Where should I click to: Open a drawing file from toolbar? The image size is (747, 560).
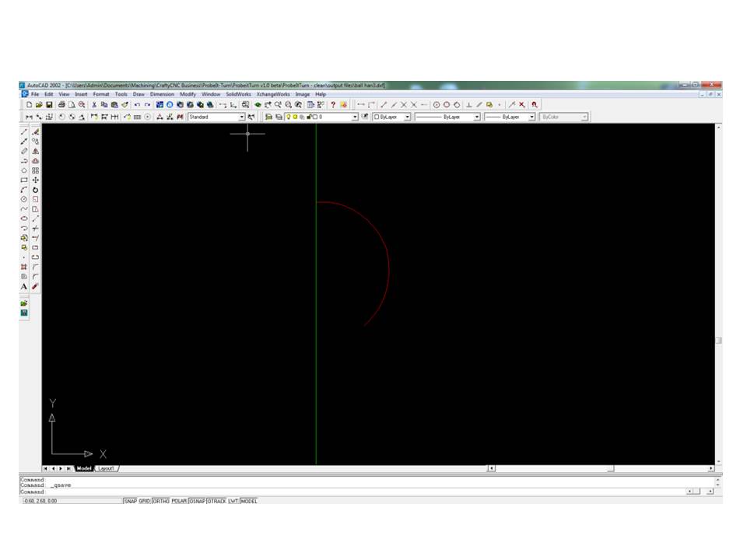[x=39, y=105]
